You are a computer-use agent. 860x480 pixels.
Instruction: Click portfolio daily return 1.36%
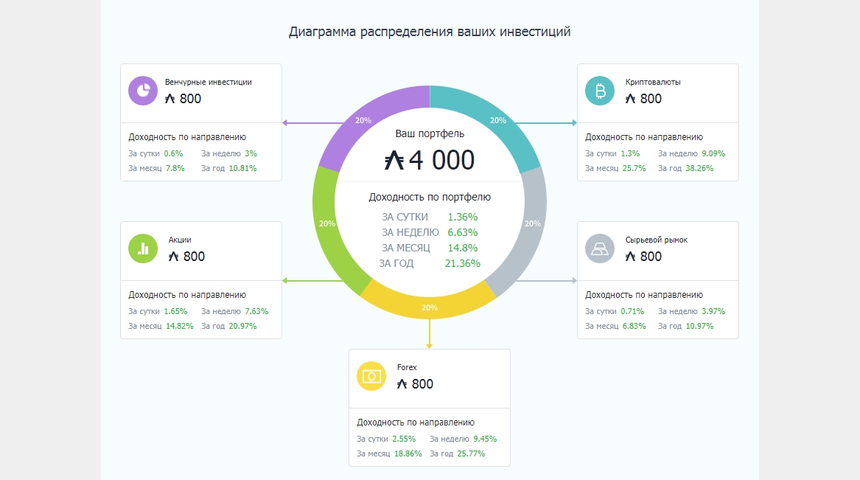click(462, 217)
